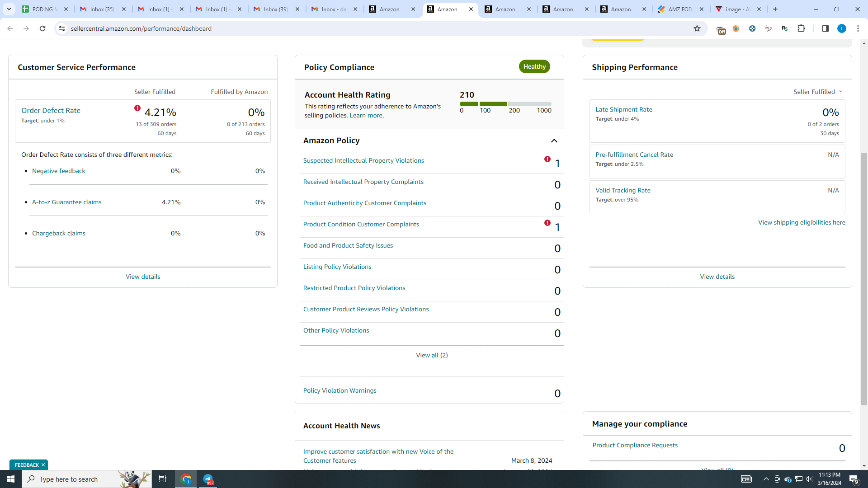
Task: Open Product Compliance Requests
Action: [635, 445]
